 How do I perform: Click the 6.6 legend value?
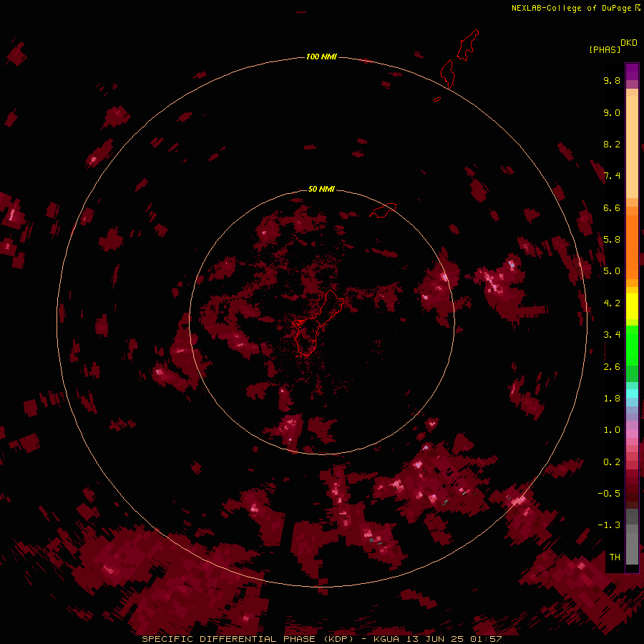[x=612, y=208]
